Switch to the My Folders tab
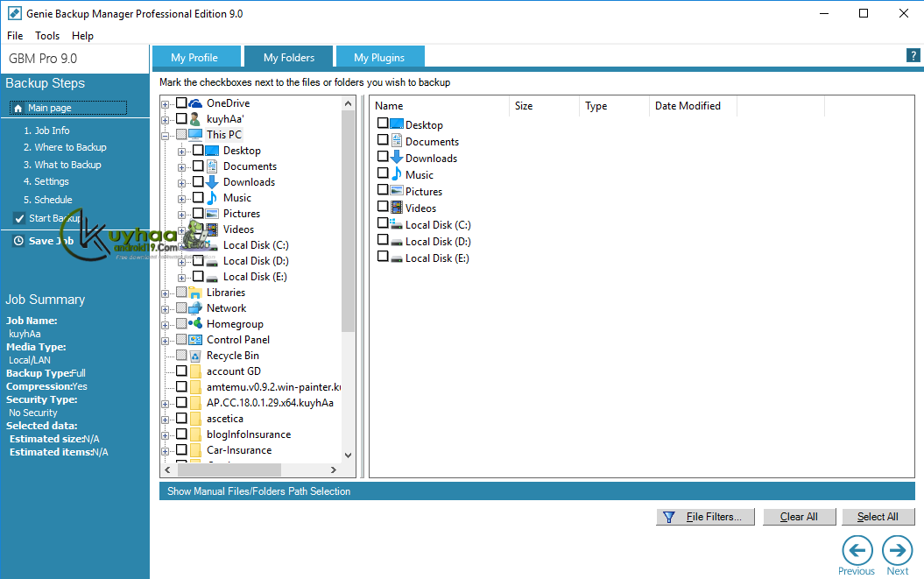The image size is (924, 579). pyautogui.click(x=289, y=57)
